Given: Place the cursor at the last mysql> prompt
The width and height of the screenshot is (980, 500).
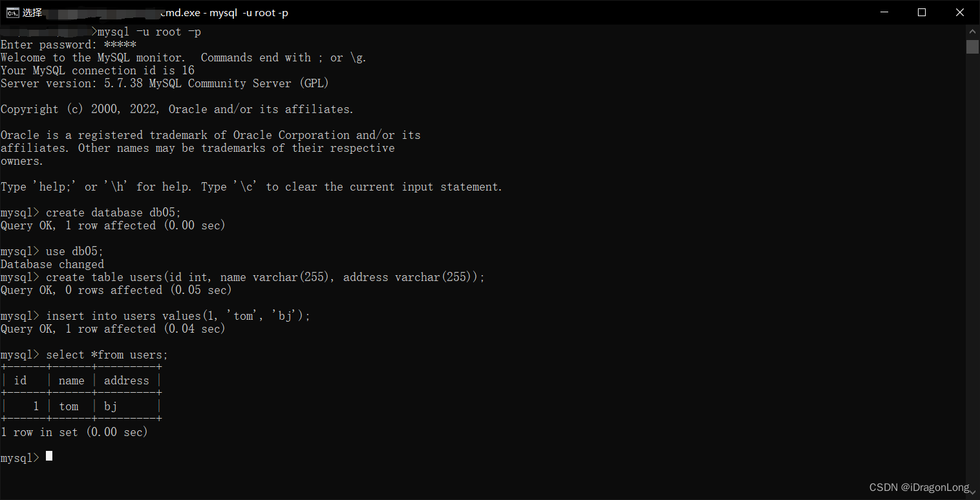Looking at the screenshot, I should [x=49, y=457].
